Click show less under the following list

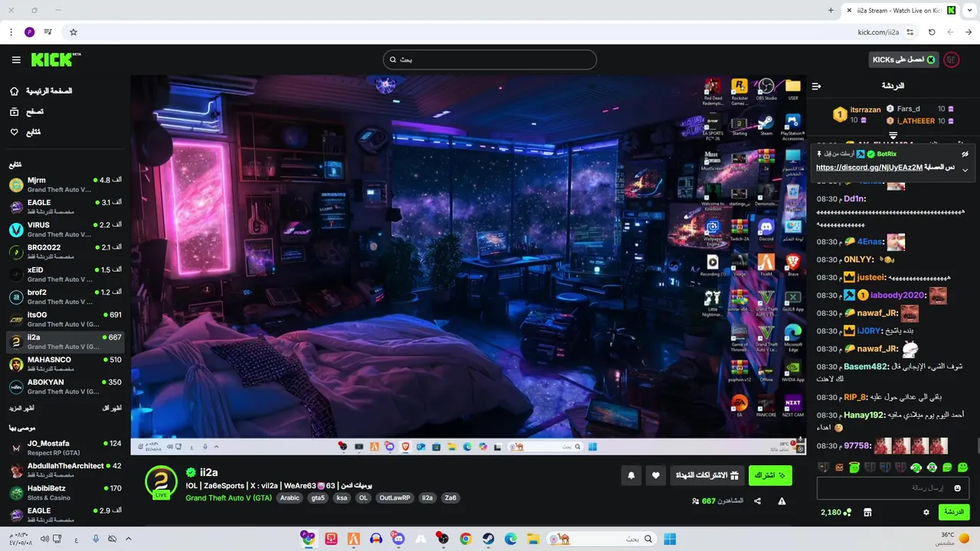click(x=112, y=409)
